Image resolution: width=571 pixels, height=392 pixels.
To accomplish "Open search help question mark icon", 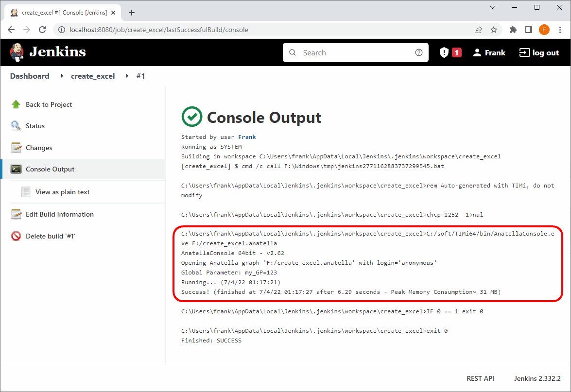I will pos(419,53).
